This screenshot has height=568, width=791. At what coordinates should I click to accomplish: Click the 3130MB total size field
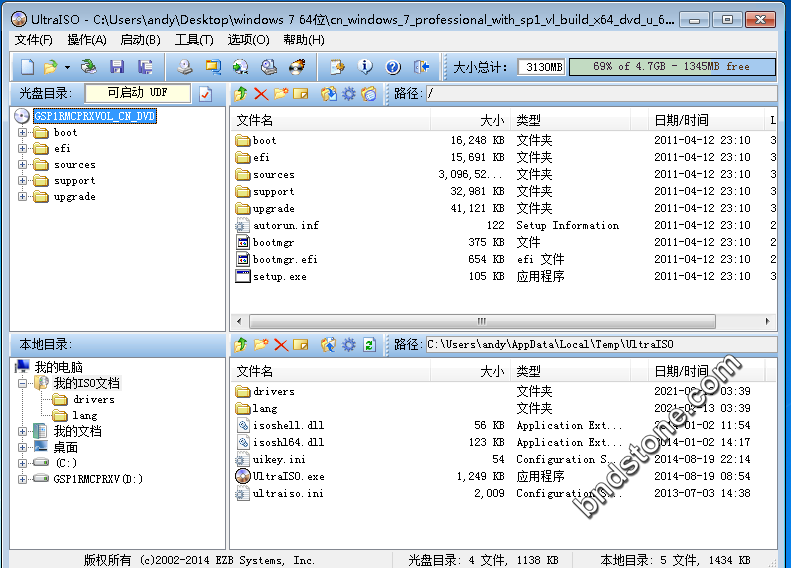pyautogui.click(x=541, y=67)
